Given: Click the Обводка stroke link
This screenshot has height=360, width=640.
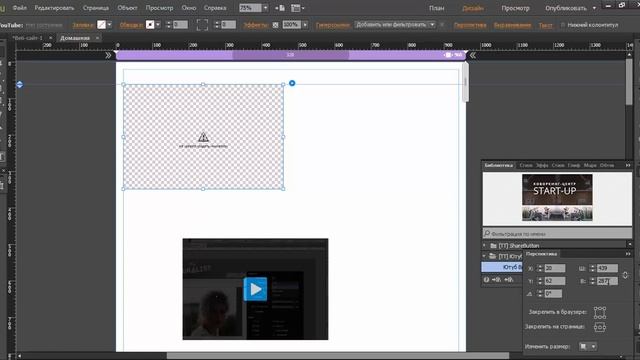Looking at the screenshot, I should coord(131,25).
